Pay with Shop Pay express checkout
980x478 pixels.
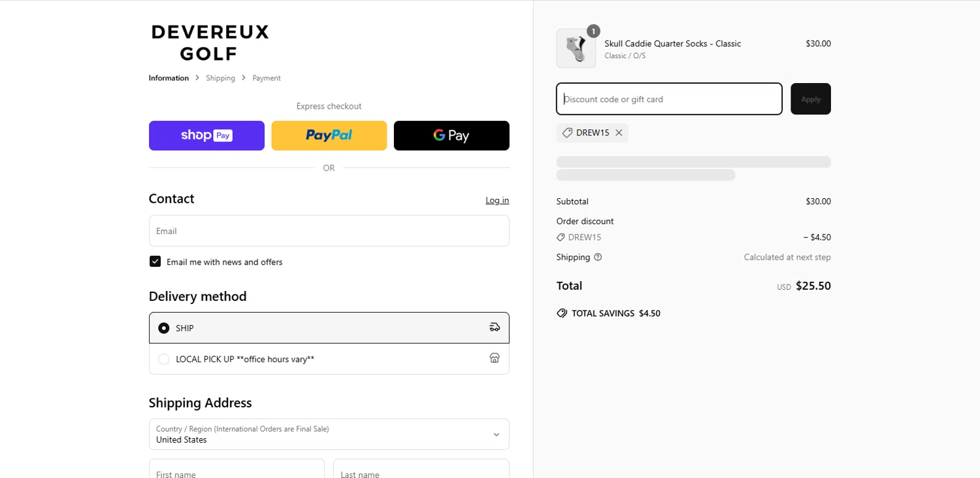coord(206,135)
